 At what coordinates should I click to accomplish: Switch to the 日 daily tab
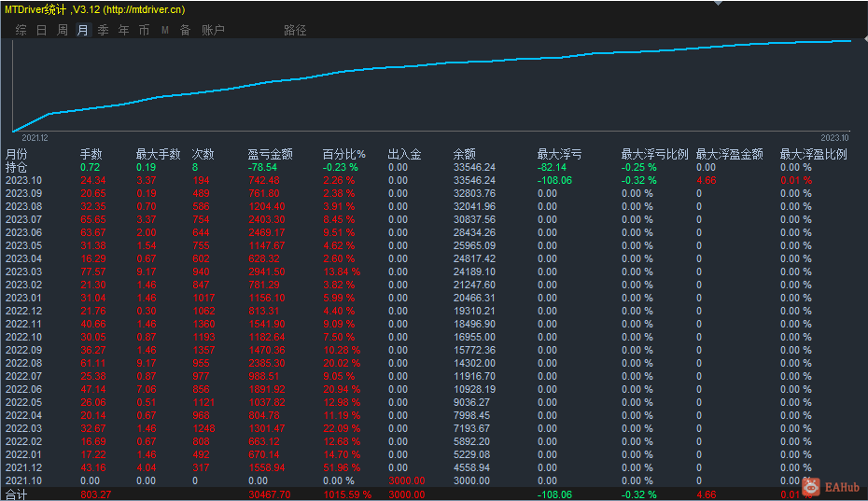point(41,30)
